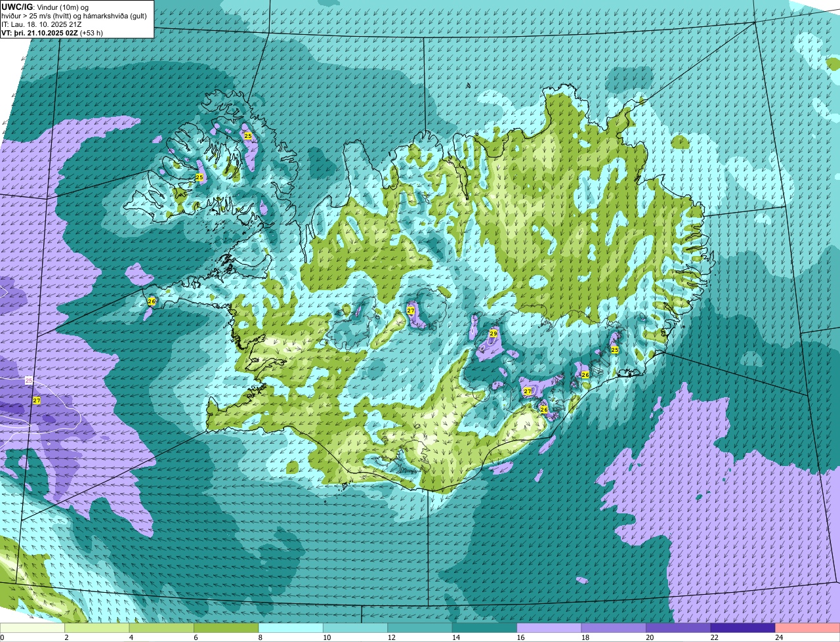840x642 pixels.
Task: Click the 12–14 m/s teal legend swatch
Action: (421, 628)
